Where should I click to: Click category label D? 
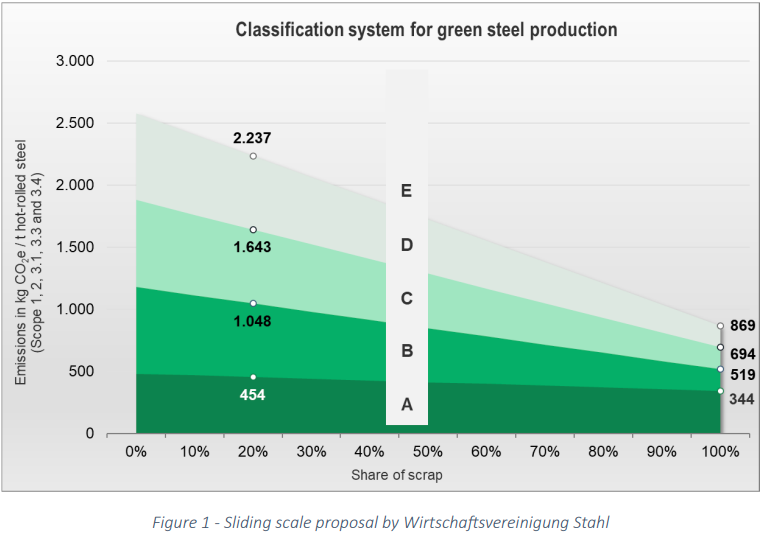407,245
